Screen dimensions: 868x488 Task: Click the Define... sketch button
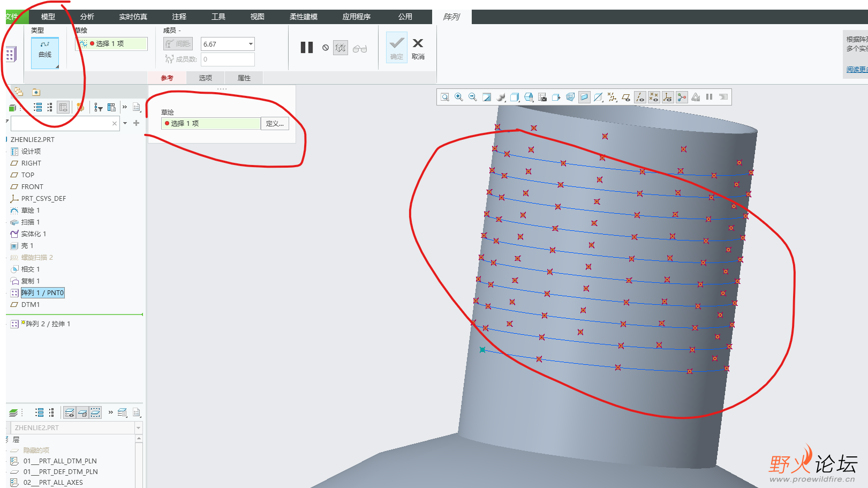(275, 124)
